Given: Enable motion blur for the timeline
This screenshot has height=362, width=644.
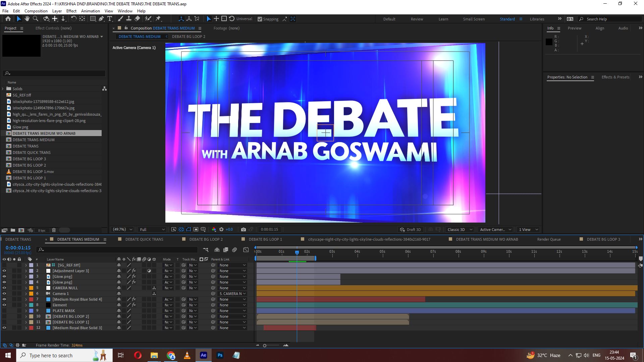Looking at the screenshot, I should point(234,250).
